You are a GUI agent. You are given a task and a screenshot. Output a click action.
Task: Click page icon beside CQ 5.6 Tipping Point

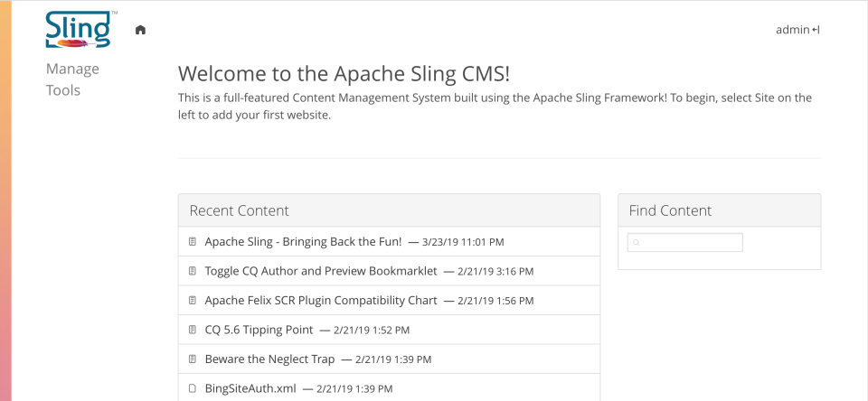click(x=192, y=330)
